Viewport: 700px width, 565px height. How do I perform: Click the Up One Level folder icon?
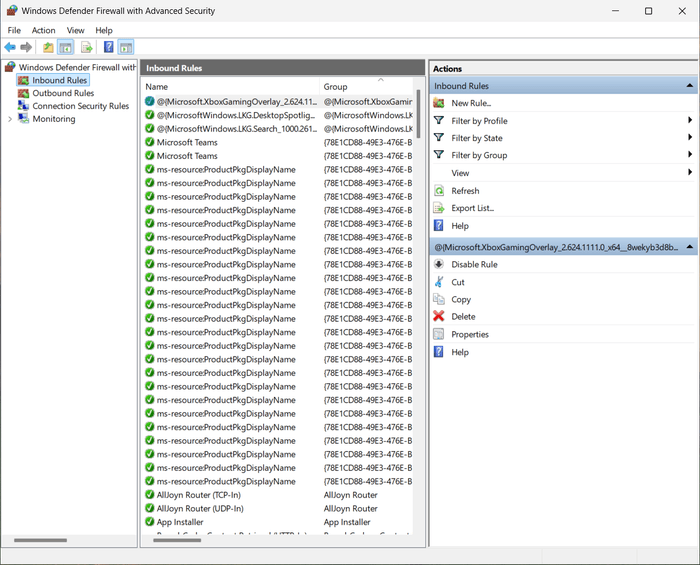click(x=48, y=47)
